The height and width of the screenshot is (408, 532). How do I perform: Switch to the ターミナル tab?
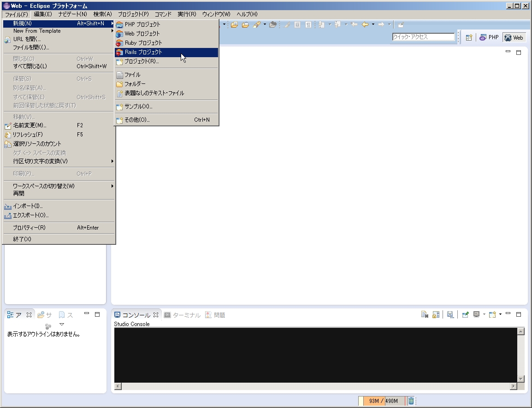click(x=183, y=315)
